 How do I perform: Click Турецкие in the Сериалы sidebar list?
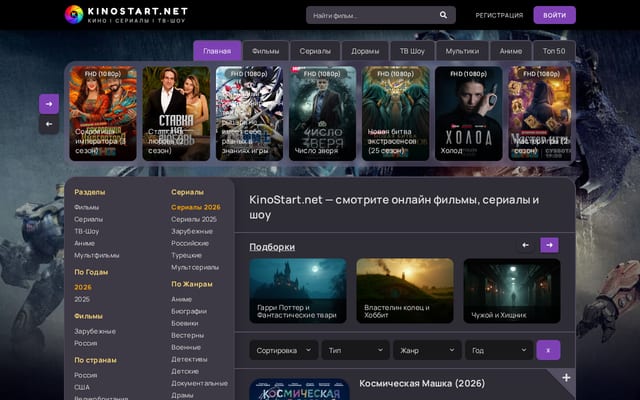(187, 255)
